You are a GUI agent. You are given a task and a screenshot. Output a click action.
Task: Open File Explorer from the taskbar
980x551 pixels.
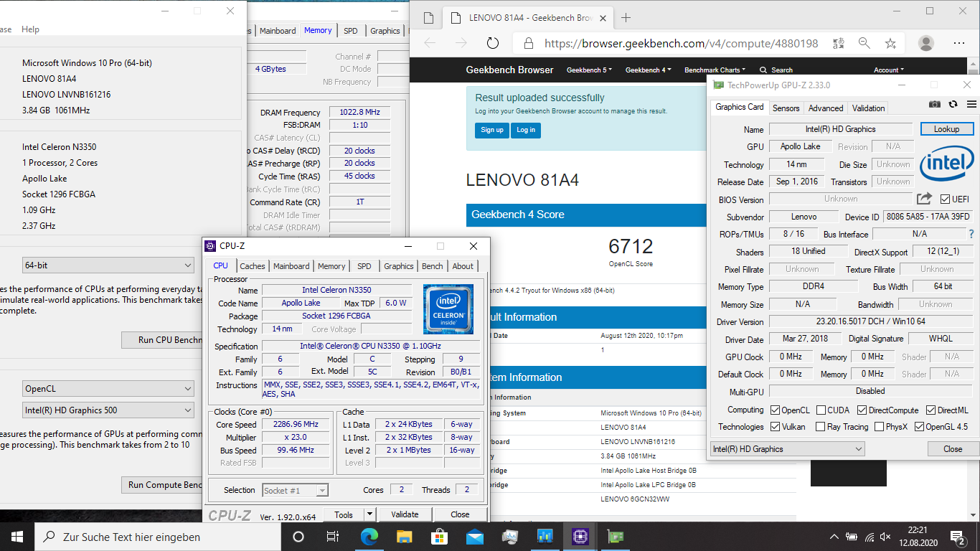click(x=404, y=536)
